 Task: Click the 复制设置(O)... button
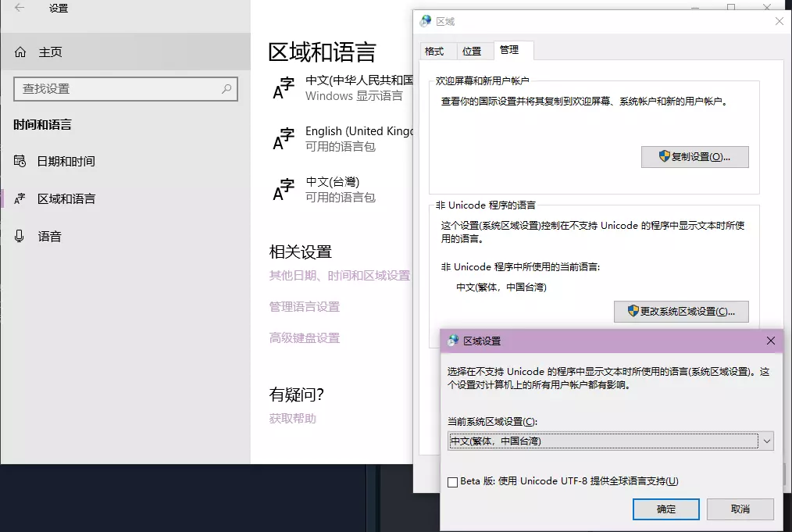pos(695,156)
